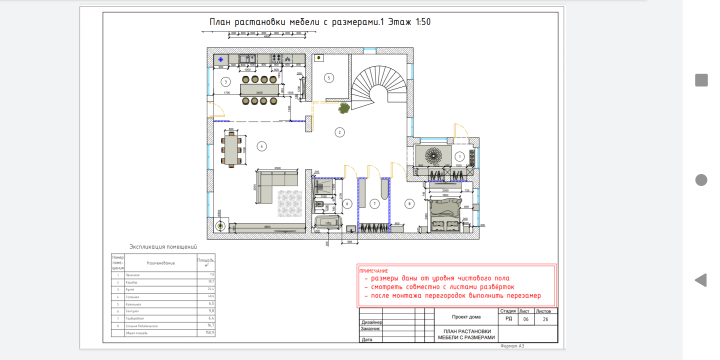
Task: Tap the Android home circle button
Action: 701,180
